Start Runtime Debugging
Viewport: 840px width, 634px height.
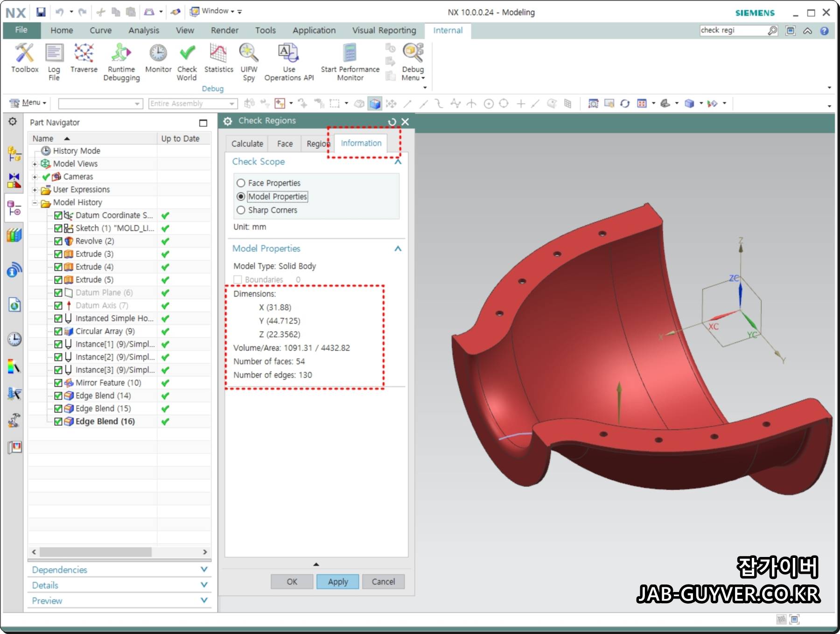click(121, 62)
